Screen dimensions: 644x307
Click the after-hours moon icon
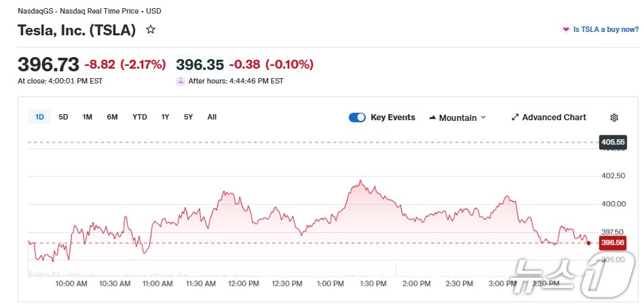point(181,81)
